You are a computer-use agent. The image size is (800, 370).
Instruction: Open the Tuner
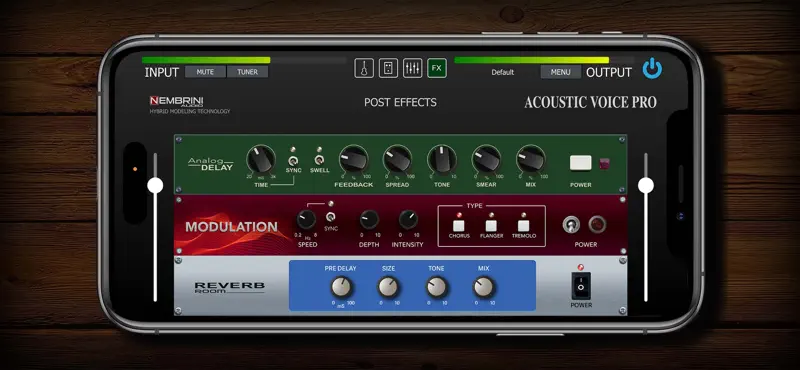[247, 72]
